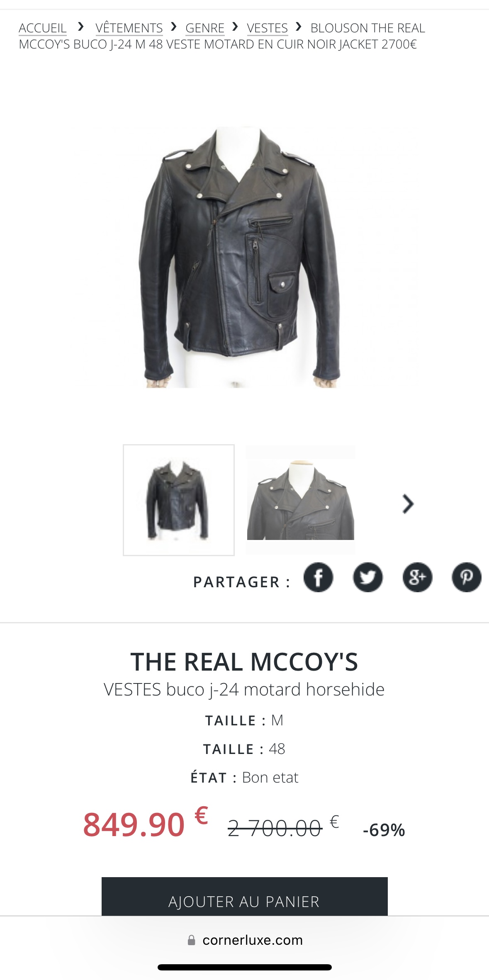
Task: Add jacket with AJOUTER AU PANIER
Action: tap(245, 897)
